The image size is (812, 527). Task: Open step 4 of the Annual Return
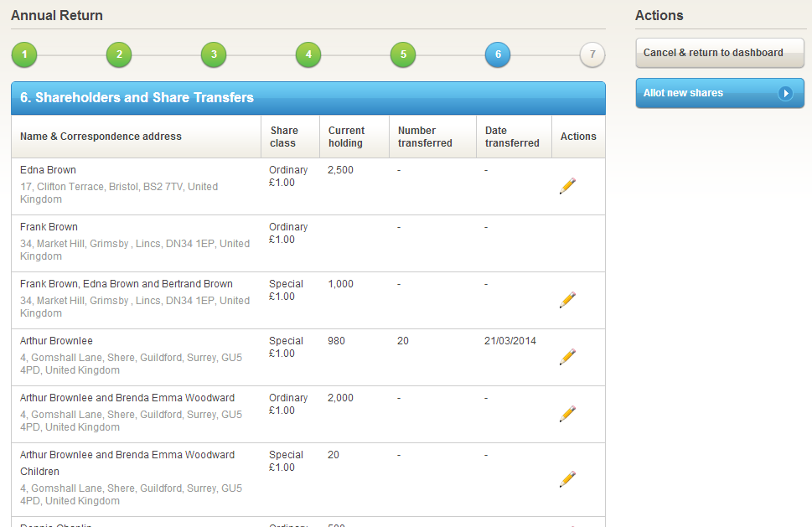click(x=308, y=55)
